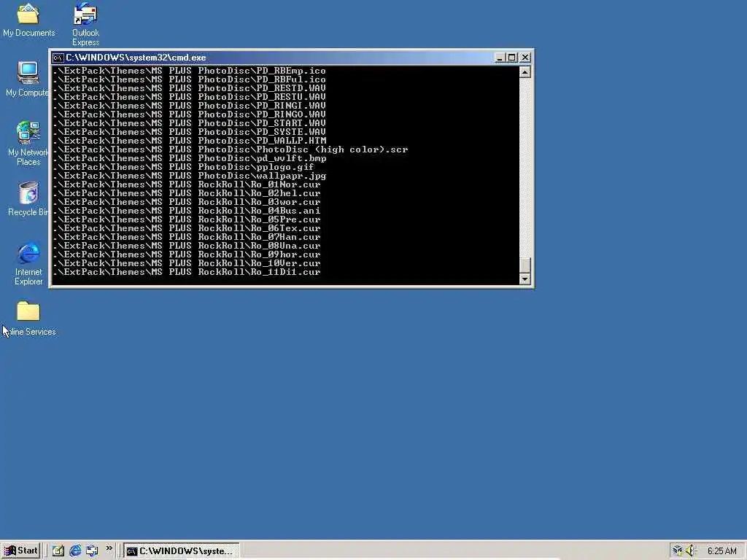Maximize the cmd.exe window
Screen dimensions: 747x560
point(511,58)
